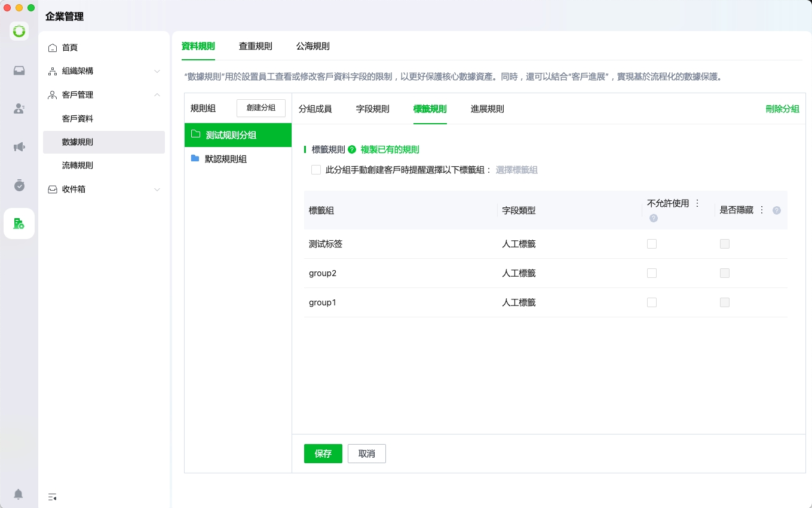Image resolution: width=812 pixels, height=508 pixels.
Task: Open the megaphone marketing icon
Action: pyautogui.click(x=19, y=147)
